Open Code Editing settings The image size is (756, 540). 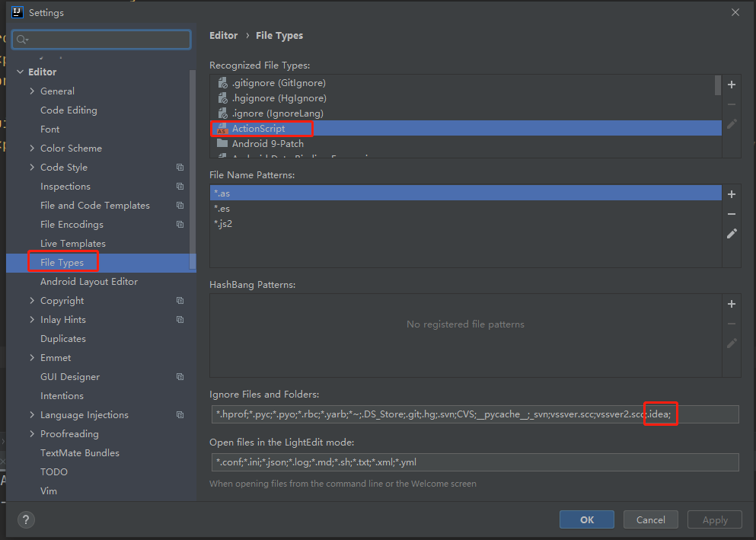(69, 110)
